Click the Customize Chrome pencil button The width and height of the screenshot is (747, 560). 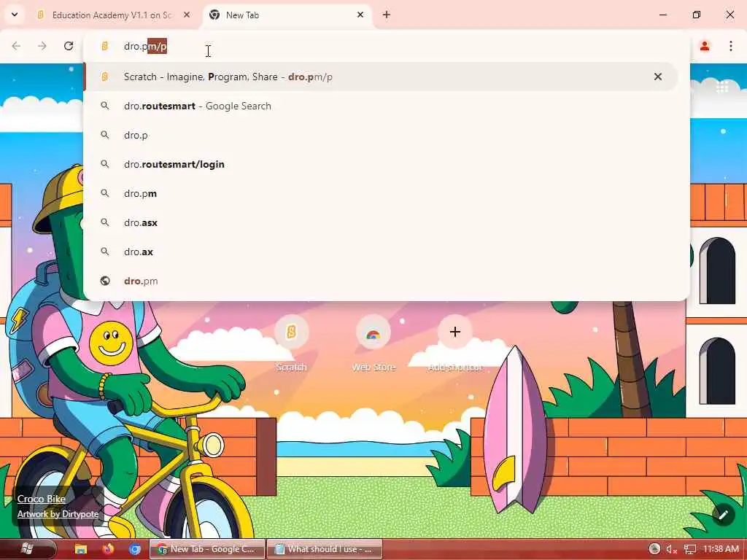coord(723,514)
